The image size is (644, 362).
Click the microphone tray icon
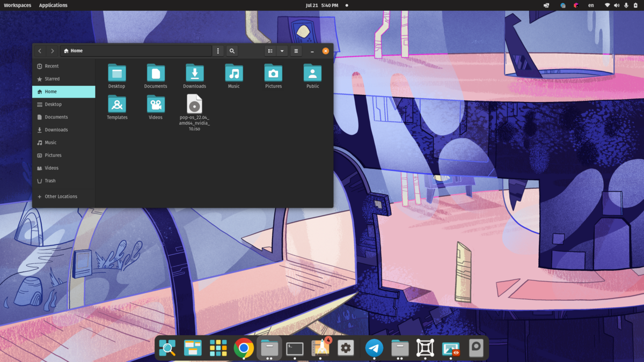point(626,5)
